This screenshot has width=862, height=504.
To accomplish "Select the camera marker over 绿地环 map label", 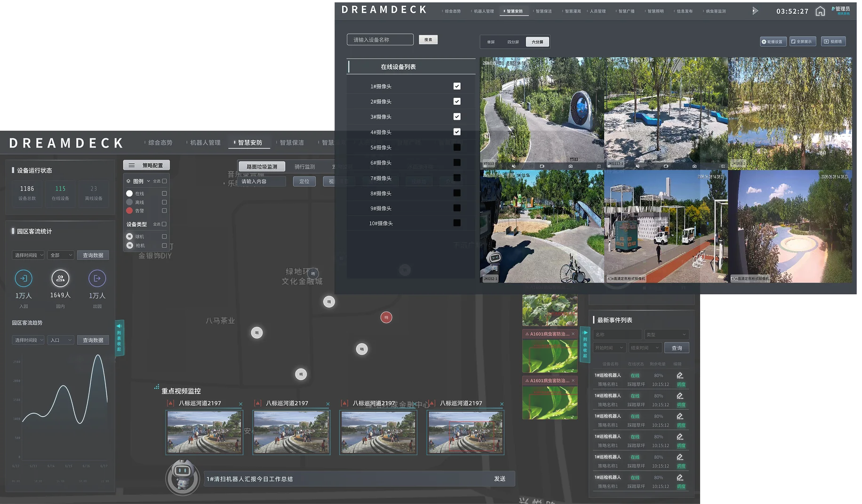I will [313, 274].
